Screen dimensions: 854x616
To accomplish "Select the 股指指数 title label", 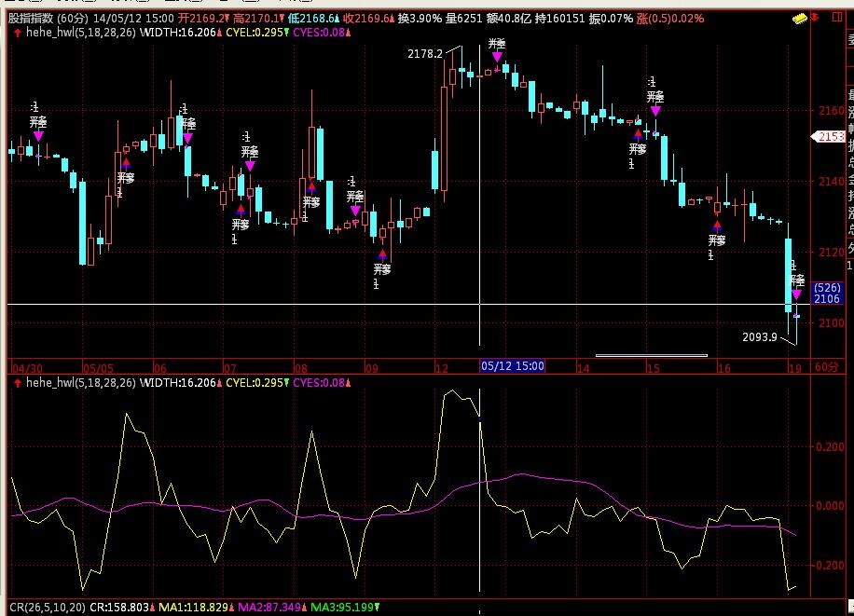I will click(x=30, y=19).
